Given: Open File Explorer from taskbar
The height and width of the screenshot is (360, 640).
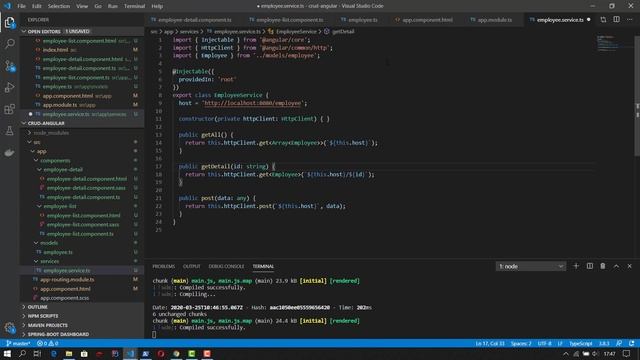Looking at the screenshot, I should [69, 353].
